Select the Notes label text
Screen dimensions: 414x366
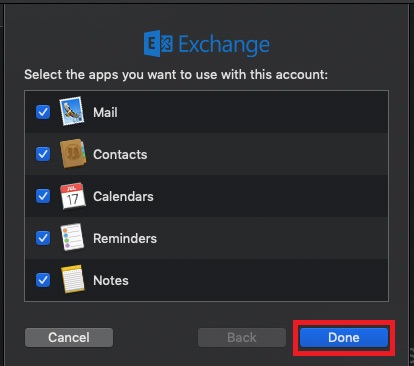pos(111,280)
